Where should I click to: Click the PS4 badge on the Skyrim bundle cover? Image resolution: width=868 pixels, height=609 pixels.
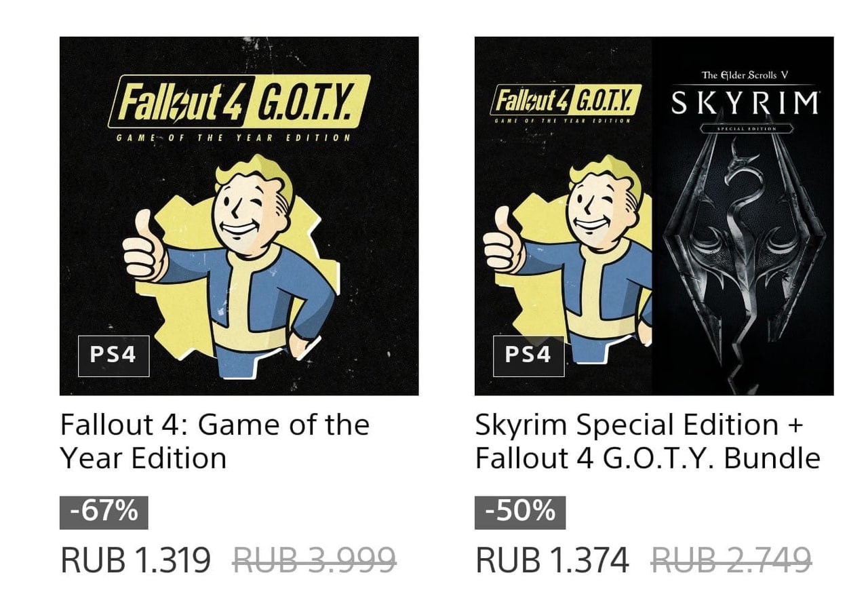[x=528, y=355]
